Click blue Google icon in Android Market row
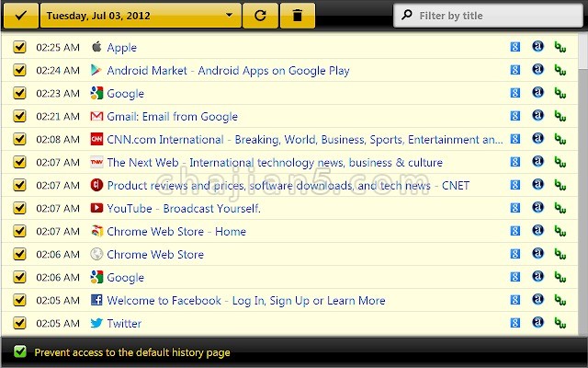The width and height of the screenshot is (588, 368). tap(515, 70)
